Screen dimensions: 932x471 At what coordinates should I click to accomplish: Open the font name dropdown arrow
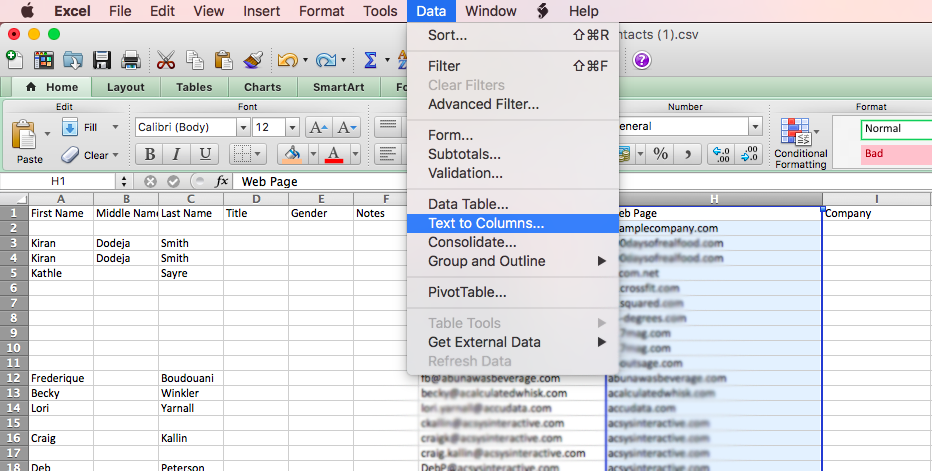coord(243,127)
